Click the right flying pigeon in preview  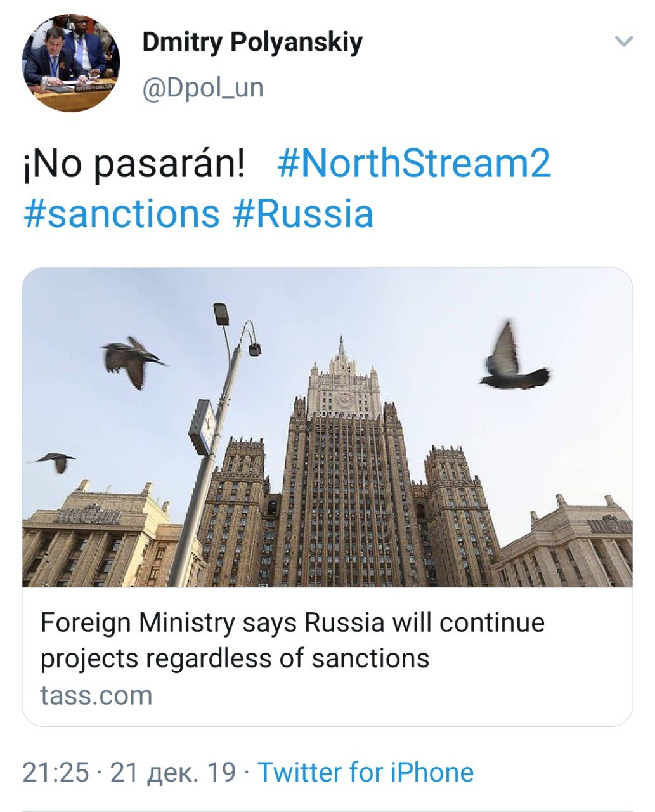(510, 362)
